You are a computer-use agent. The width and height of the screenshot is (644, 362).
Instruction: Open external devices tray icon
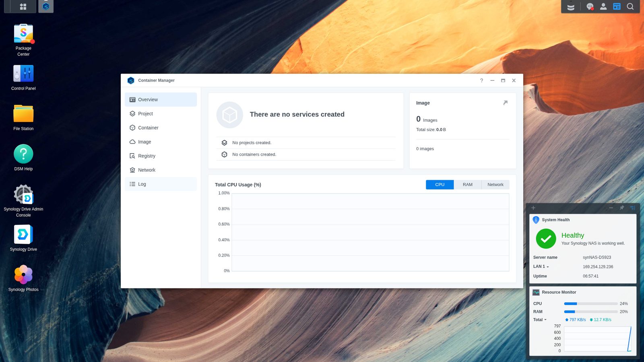pyautogui.click(x=571, y=6)
